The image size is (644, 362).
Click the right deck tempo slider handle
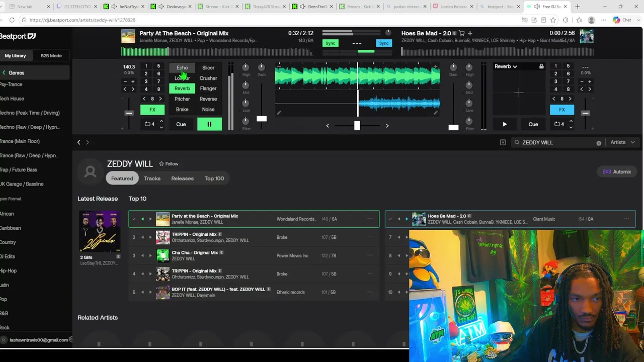click(585, 113)
